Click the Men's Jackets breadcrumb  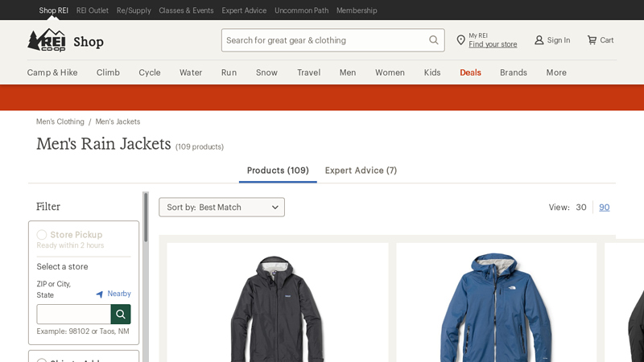click(x=118, y=121)
